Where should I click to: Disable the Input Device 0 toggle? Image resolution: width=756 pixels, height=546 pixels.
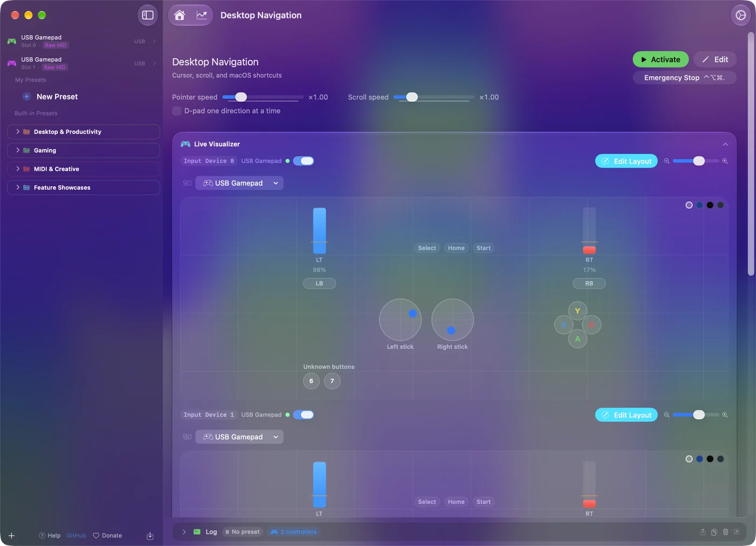303,161
